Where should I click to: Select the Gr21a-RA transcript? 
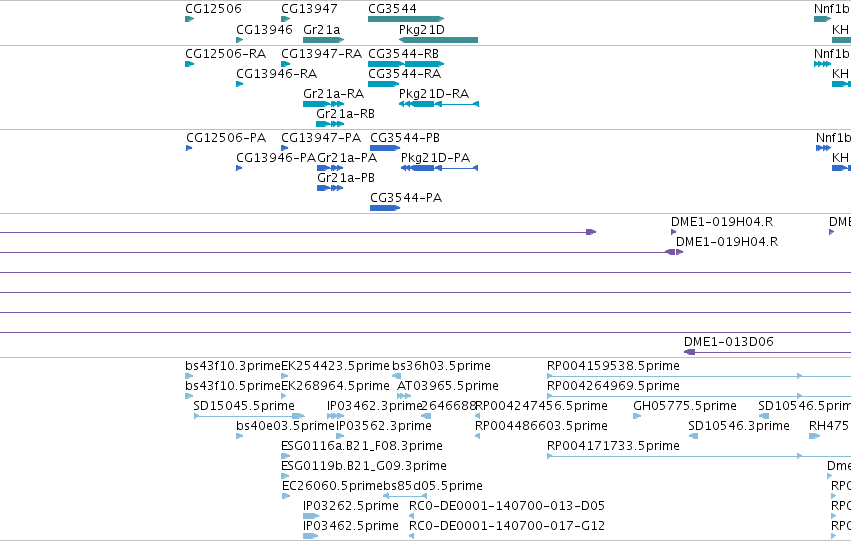(323, 104)
